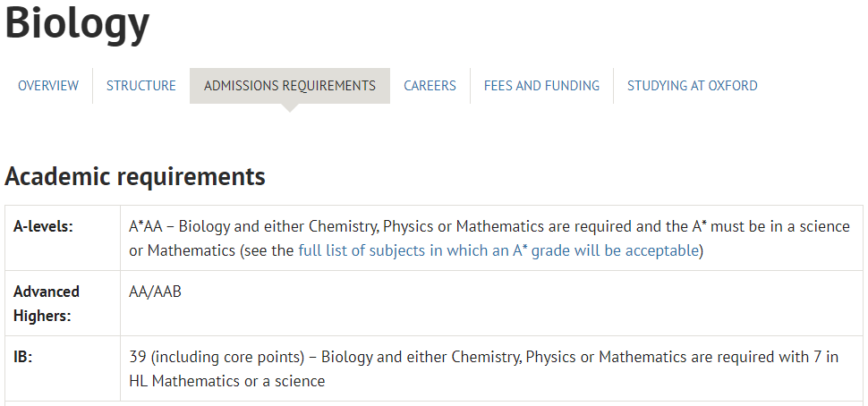Select the Admissions Requirements tab
This screenshot has width=868, height=406.
(x=290, y=86)
